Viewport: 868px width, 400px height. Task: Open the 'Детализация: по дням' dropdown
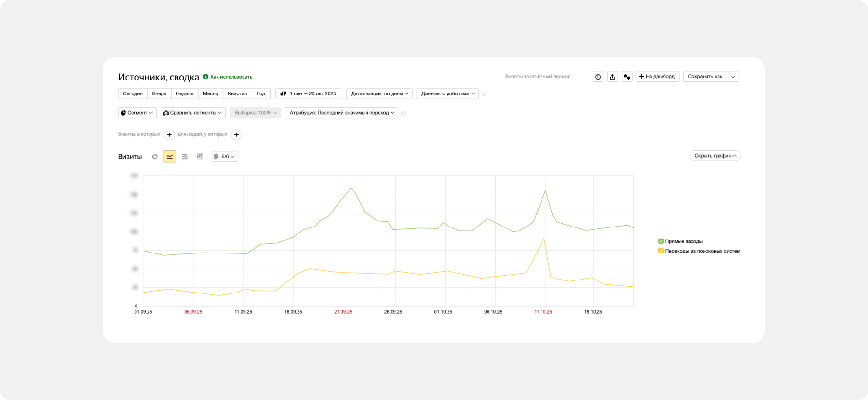[379, 94]
